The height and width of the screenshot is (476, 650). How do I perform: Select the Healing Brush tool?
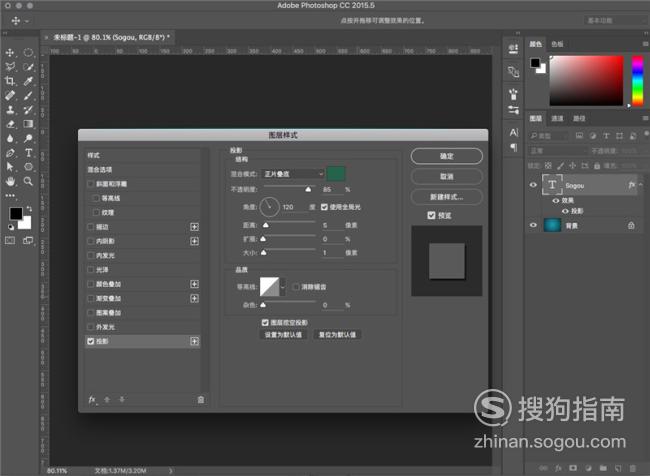pos(10,95)
